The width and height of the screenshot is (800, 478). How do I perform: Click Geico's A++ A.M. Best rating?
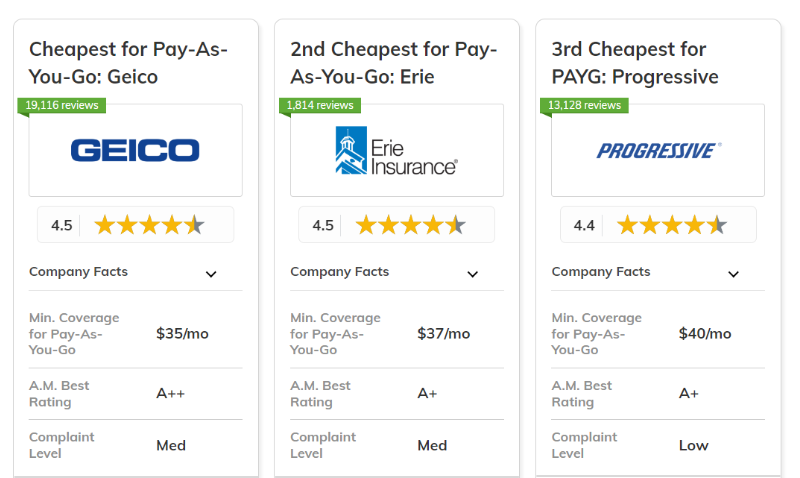point(170,393)
